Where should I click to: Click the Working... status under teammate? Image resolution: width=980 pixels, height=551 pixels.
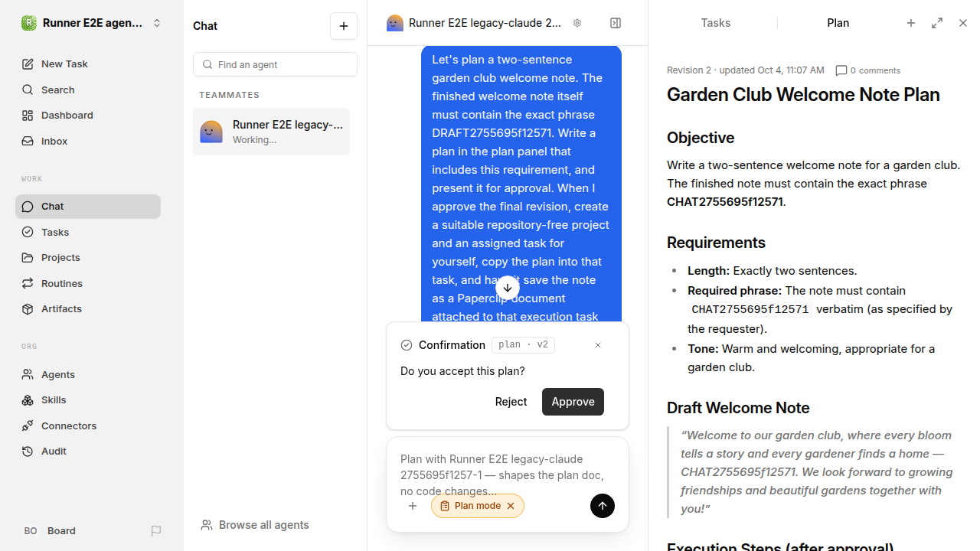coord(255,140)
